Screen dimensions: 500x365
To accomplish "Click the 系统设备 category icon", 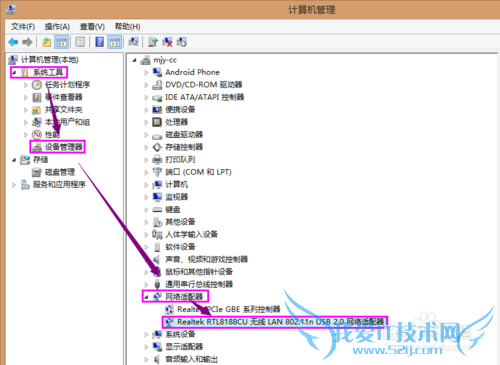I will coord(157,334).
